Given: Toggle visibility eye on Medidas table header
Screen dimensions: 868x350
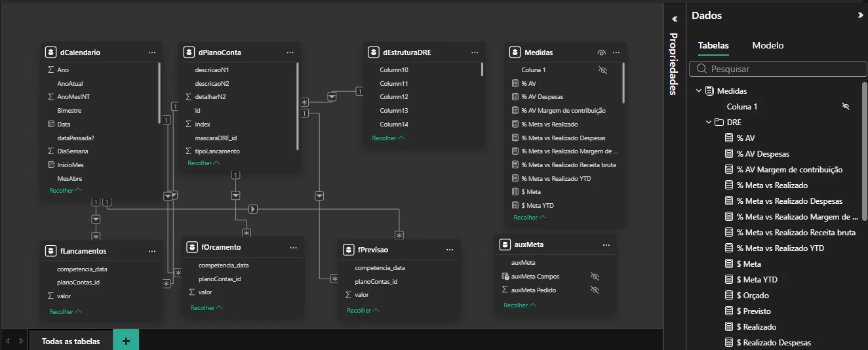Looking at the screenshot, I should coord(602,52).
